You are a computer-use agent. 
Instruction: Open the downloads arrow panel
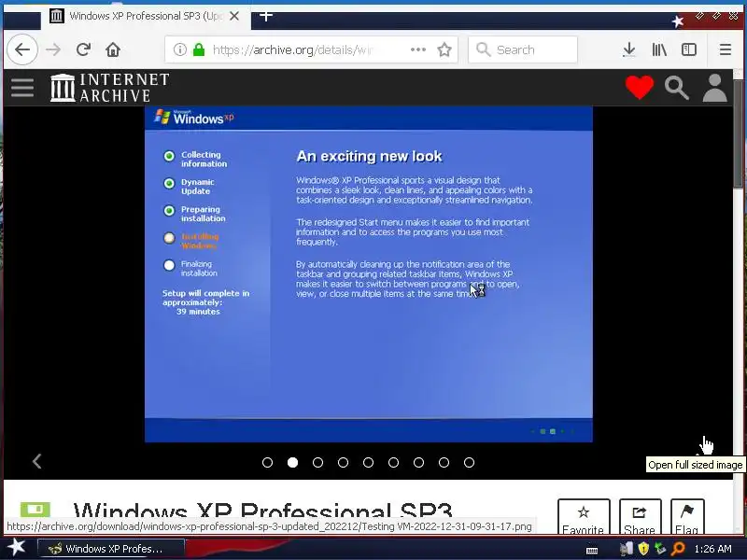pos(628,49)
